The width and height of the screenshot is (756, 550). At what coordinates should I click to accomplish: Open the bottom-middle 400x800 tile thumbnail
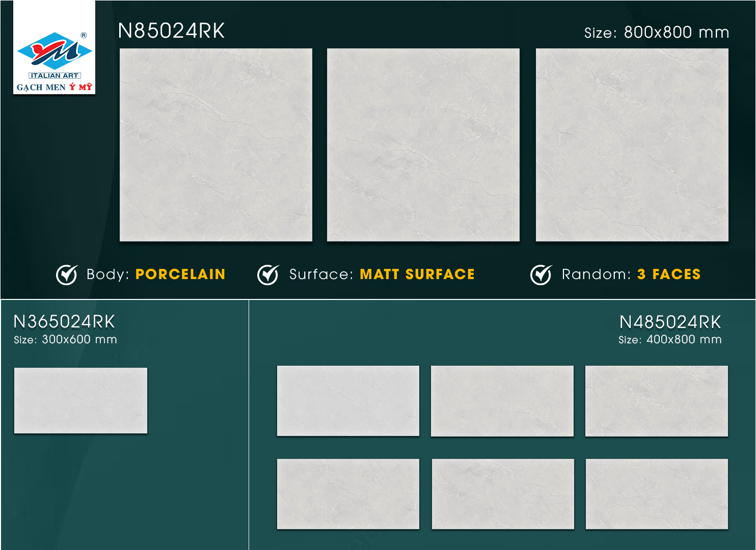tap(503, 494)
